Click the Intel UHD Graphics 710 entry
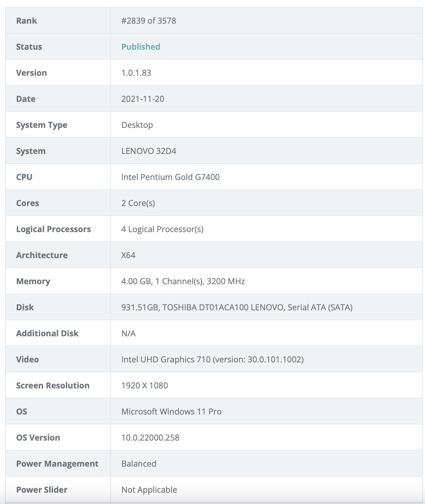This screenshot has width=425, height=504. coord(212,359)
